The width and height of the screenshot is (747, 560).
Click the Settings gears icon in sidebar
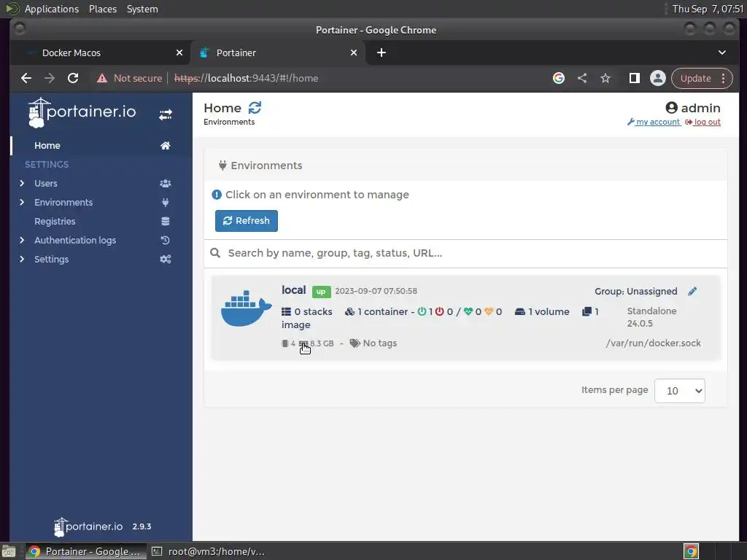[x=166, y=260]
